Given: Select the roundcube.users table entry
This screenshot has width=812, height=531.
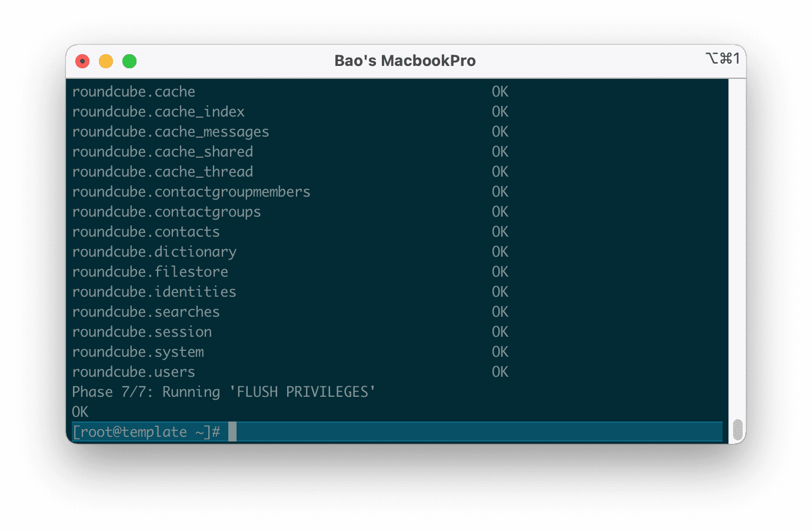Looking at the screenshot, I should click(134, 371).
